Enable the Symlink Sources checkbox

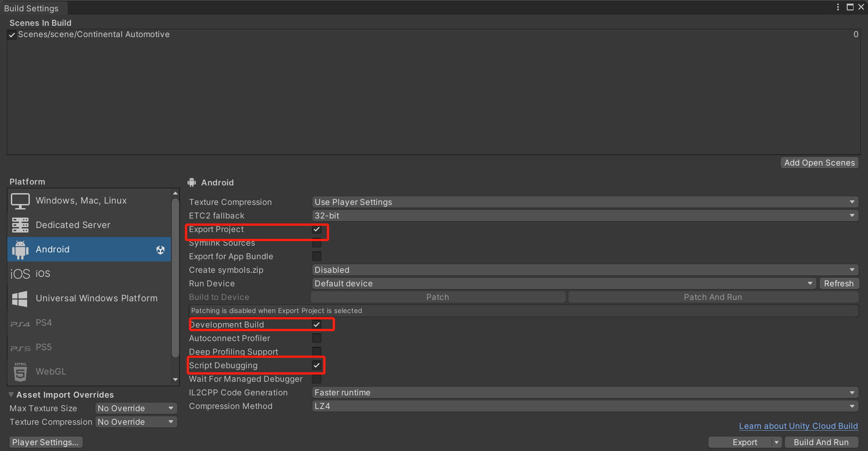(x=317, y=243)
